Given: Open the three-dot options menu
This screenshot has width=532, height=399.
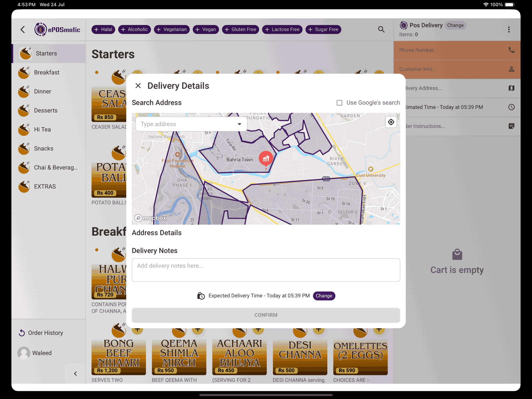Looking at the screenshot, I should click(509, 30).
